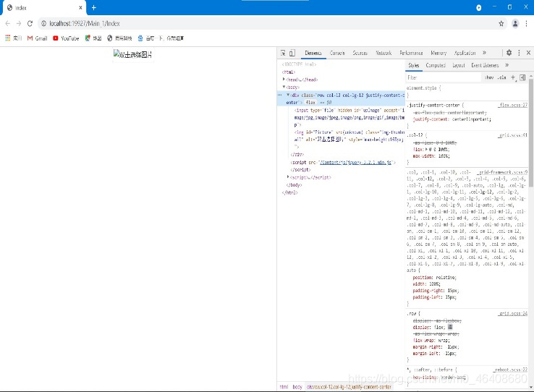The image size is (534, 392).
Task: Switch to the Application tab
Action: tap(465, 53)
